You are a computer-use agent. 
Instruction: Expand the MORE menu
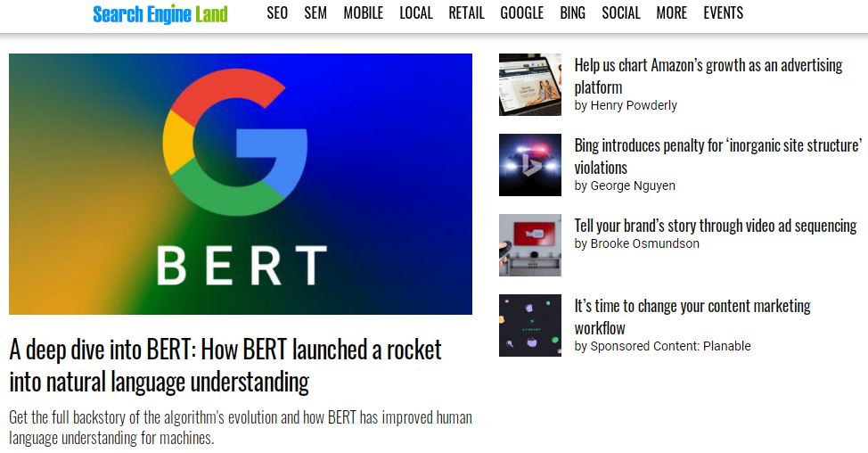pyautogui.click(x=671, y=12)
